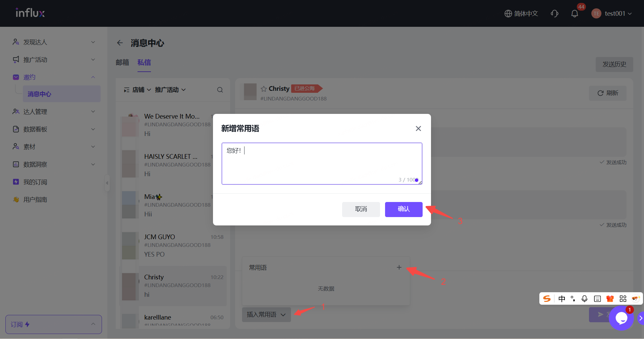Click the notification bell icon
The height and width of the screenshot is (339, 644).
pos(575,13)
